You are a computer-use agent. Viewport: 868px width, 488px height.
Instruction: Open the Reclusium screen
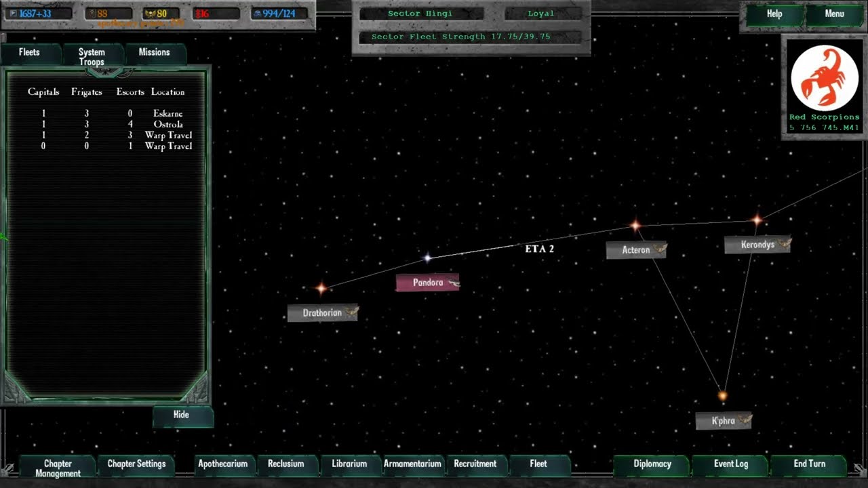click(286, 466)
